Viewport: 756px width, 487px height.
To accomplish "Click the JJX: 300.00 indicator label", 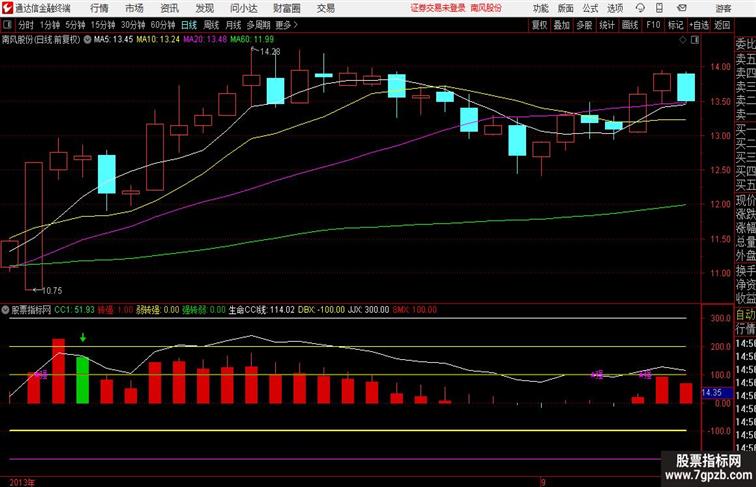I will point(368,310).
